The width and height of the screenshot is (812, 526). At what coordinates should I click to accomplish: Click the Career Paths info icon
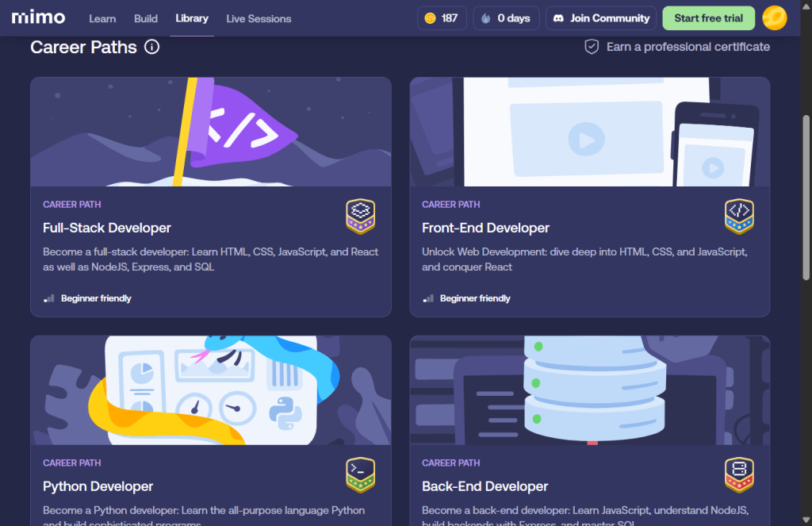[x=151, y=47]
